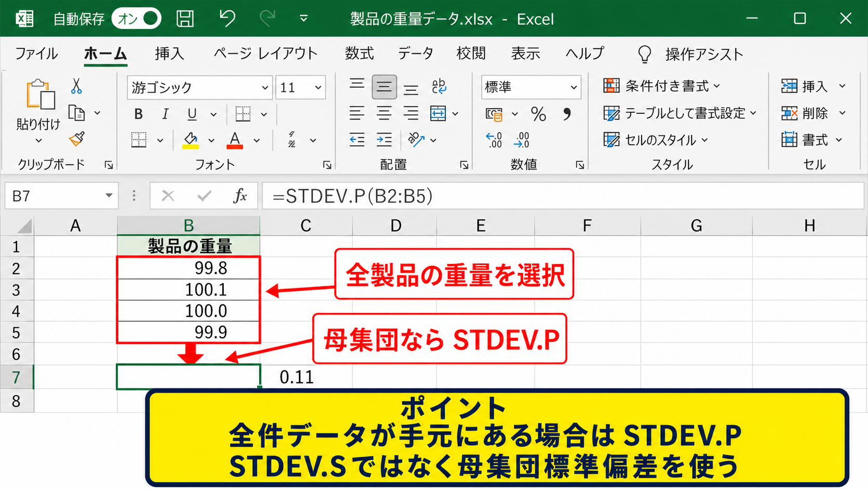
Task: Open the 游ゴシック font name dropdown
Action: [265, 88]
